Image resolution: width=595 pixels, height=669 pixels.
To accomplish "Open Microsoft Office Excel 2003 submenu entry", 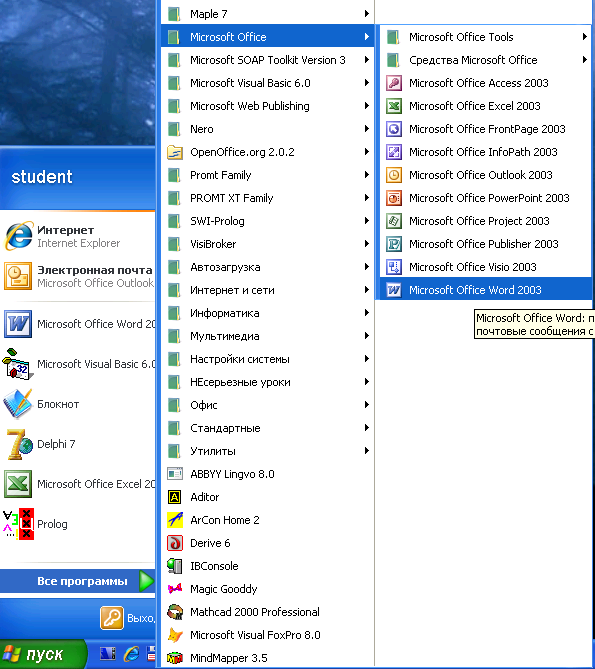I will [x=485, y=106].
